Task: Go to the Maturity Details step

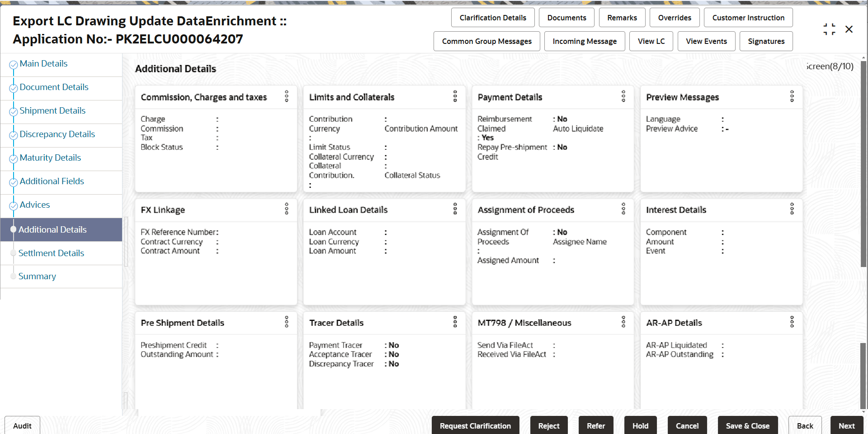Action: click(x=50, y=158)
